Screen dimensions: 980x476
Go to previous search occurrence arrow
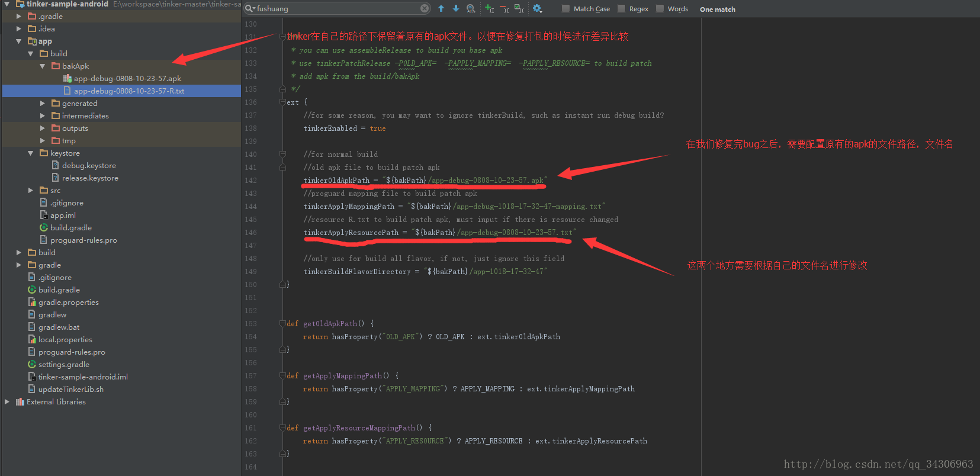click(441, 8)
